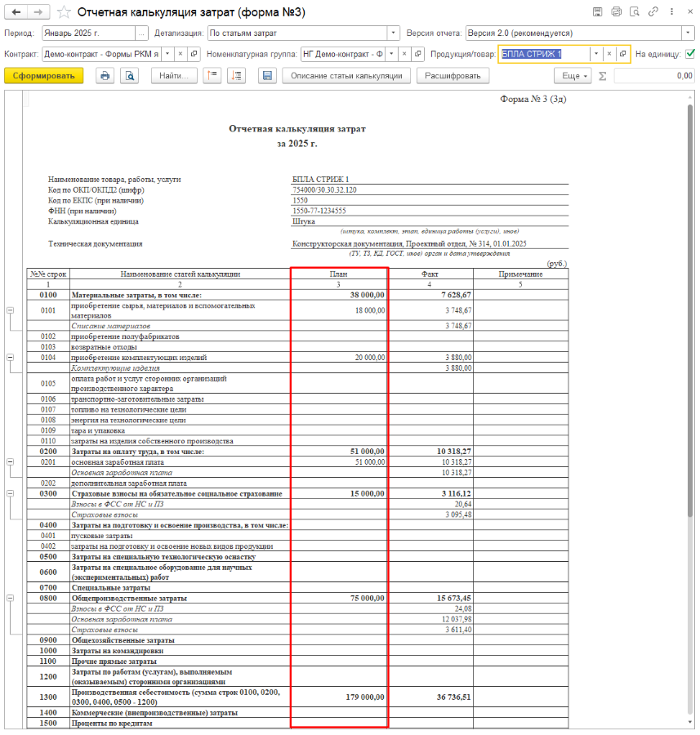Click the 'Расшифровать' button

click(453, 76)
